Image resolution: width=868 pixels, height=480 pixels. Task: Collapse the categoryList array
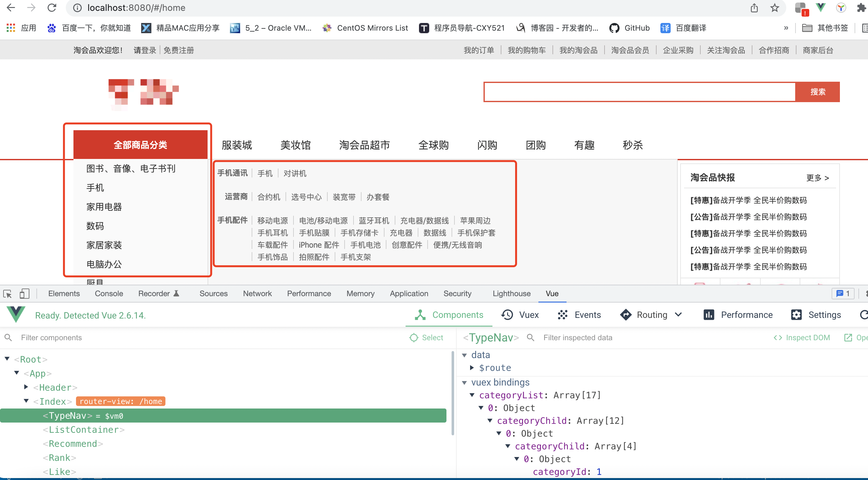[472, 395]
